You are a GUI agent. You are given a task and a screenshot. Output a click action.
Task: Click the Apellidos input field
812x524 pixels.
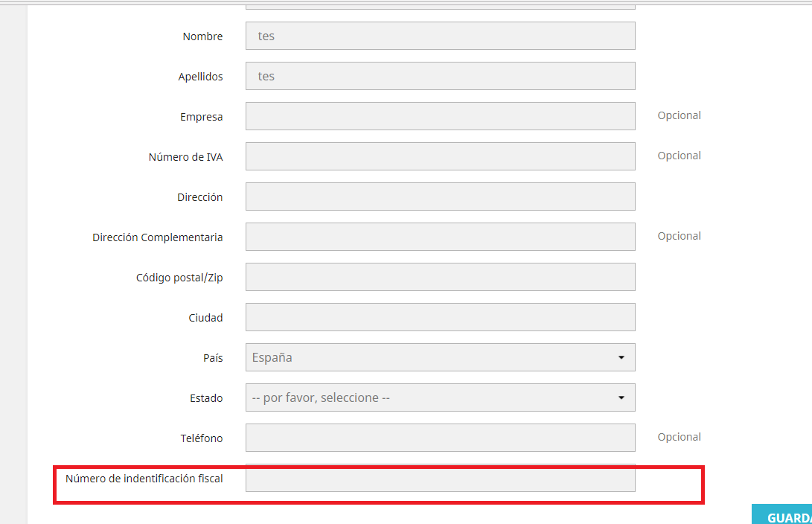[x=440, y=76]
